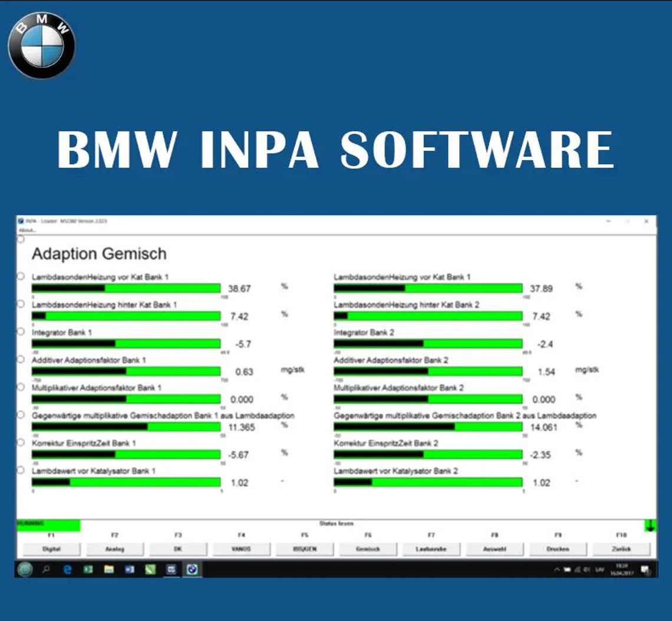Click the INPA icon in the window title bar

pos(21,222)
